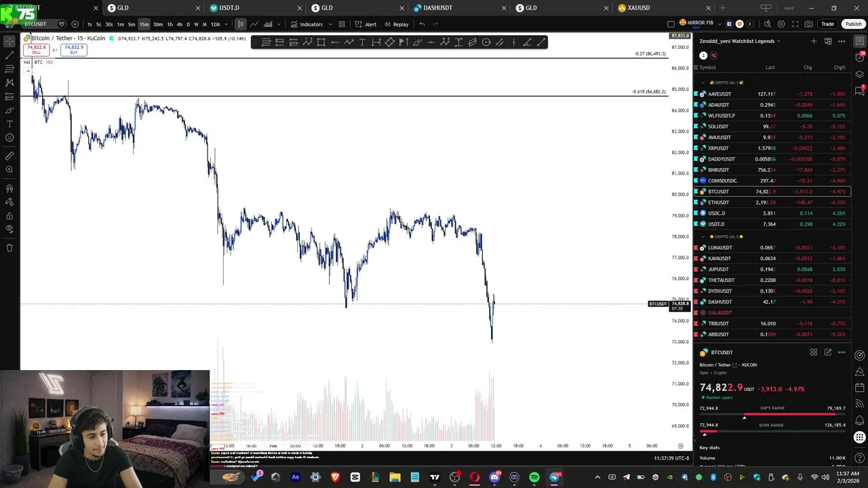
Task: Click the add symbol compare plus icon
Action: click(x=75, y=24)
